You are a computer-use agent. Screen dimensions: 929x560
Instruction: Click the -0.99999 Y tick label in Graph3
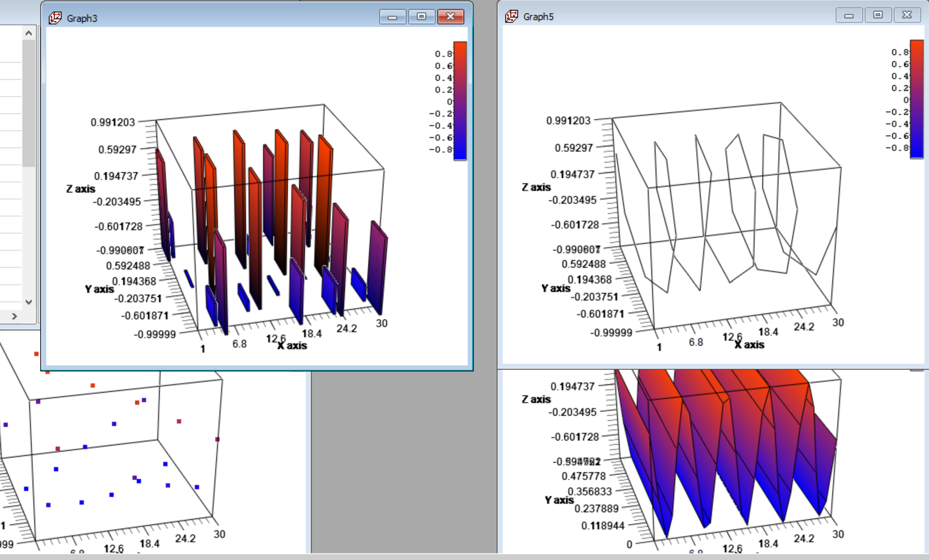tap(155, 335)
